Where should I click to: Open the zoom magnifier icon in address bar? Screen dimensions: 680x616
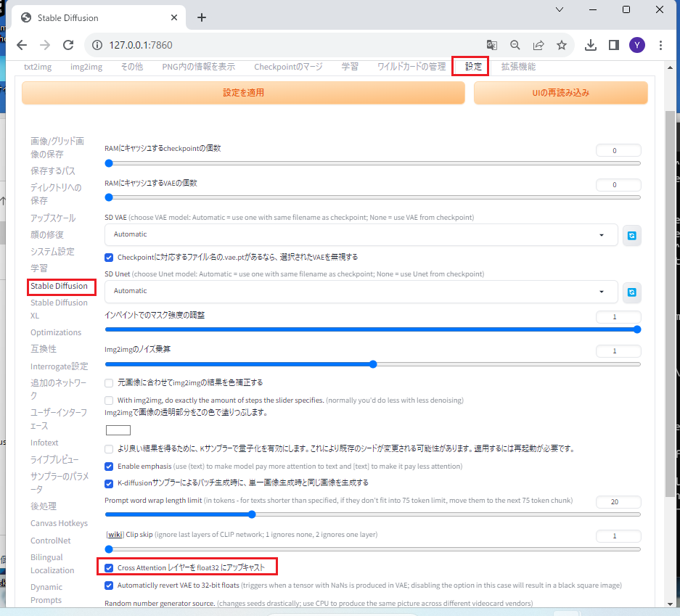coord(515,45)
